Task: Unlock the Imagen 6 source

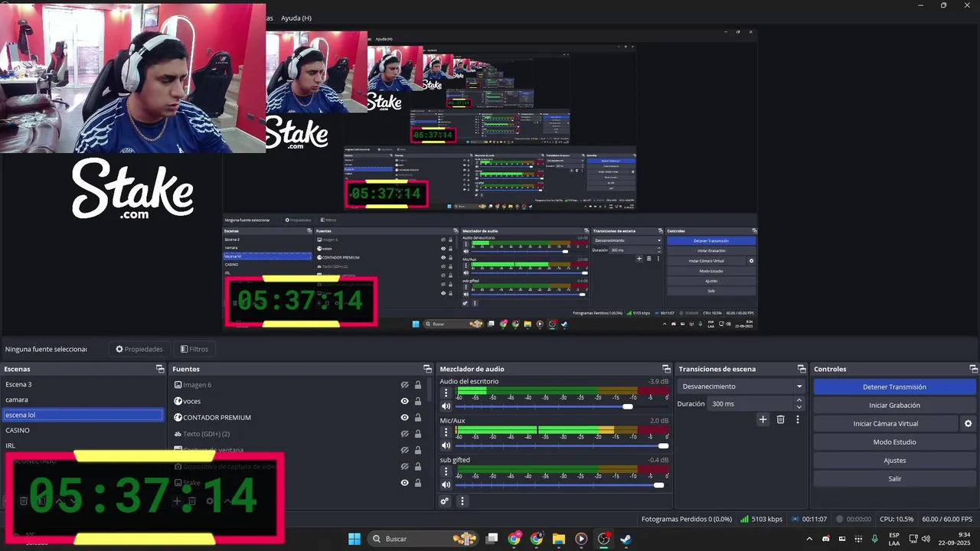Action: tap(418, 385)
